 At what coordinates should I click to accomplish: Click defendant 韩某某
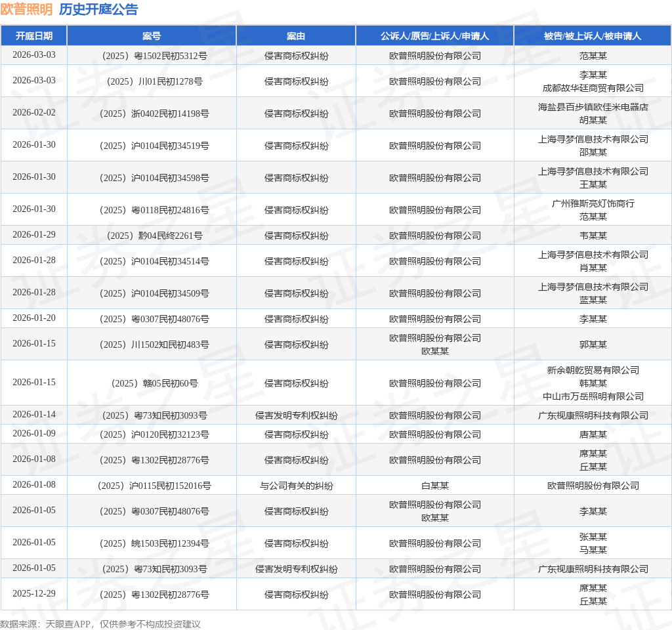click(x=593, y=383)
